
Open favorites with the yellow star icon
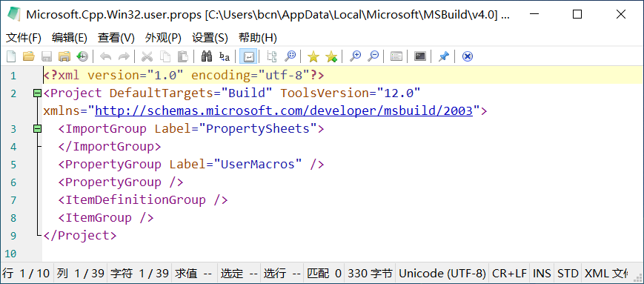click(x=313, y=56)
